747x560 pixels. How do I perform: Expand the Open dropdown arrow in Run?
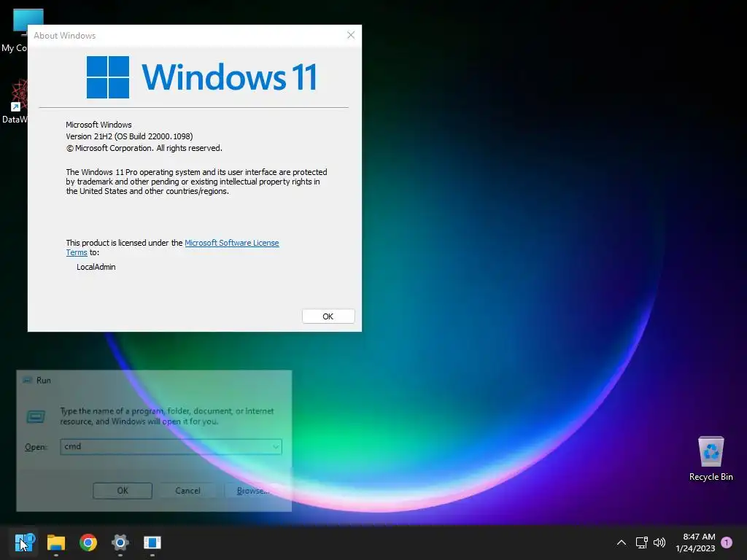click(x=276, y=447)
